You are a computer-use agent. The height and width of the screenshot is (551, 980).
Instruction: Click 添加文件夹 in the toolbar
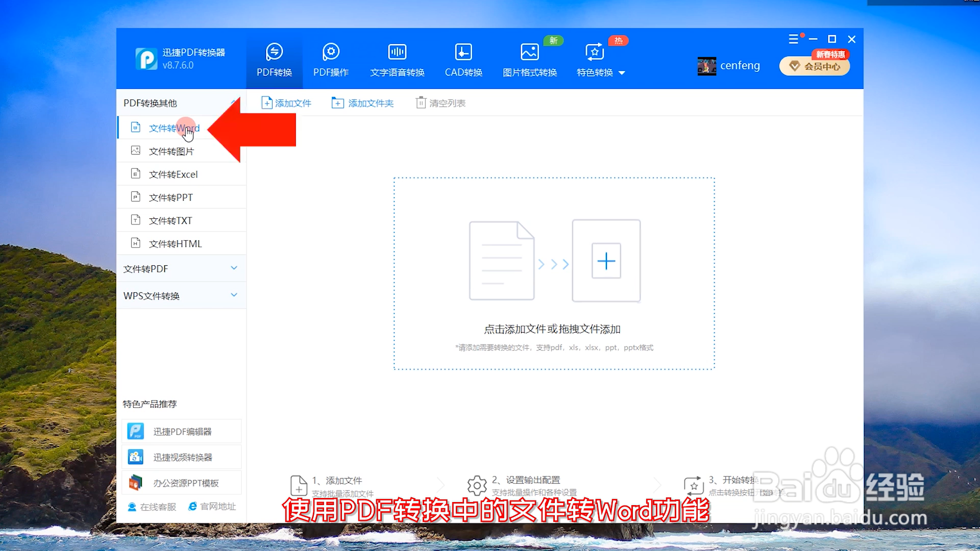coord(362,103)
